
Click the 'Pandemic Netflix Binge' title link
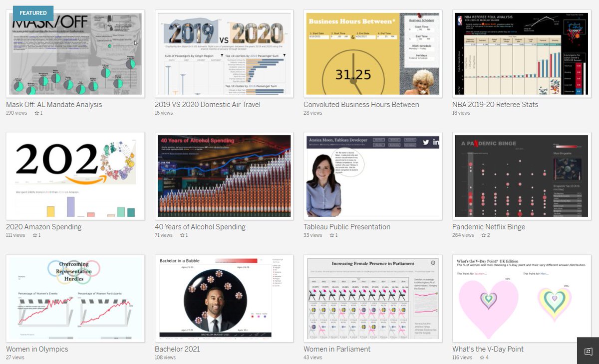pos(489,227)
